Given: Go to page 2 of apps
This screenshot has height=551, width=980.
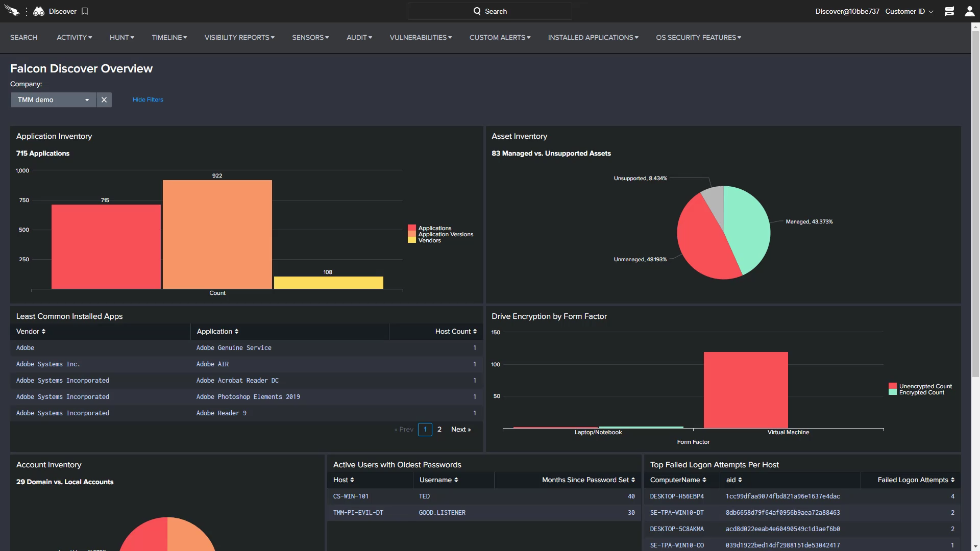Looking at the screenshot, I should tap(439, 430).
